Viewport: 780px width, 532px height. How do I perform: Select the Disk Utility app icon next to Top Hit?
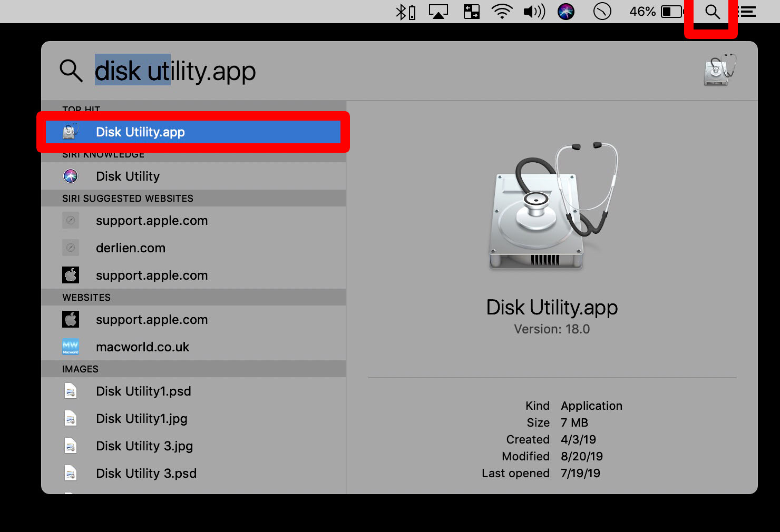70,132
